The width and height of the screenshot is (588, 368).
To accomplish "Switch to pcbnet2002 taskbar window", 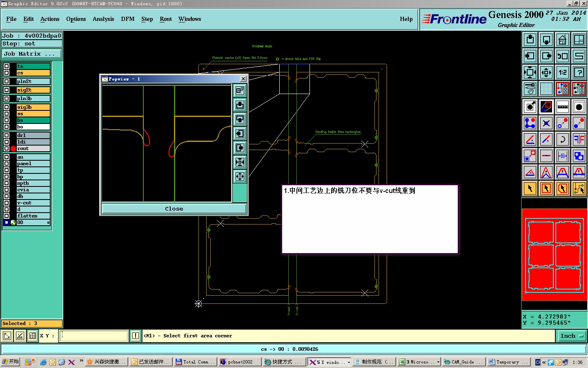I will pos(240,362).
